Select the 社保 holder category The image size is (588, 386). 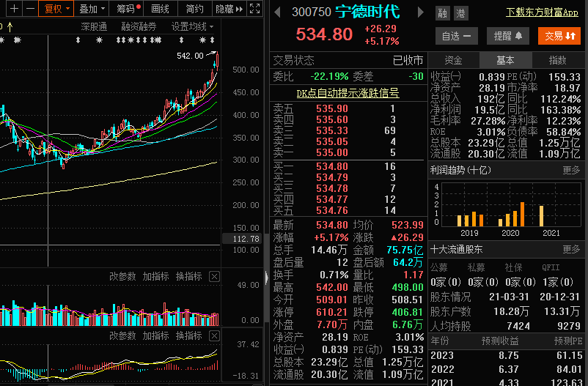click(x=514, y=267)
